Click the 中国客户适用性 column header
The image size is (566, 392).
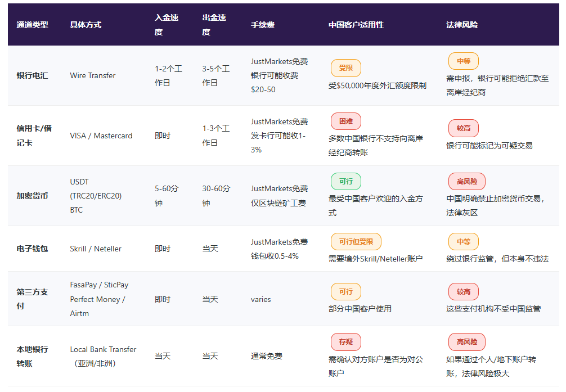coord(356,25)
